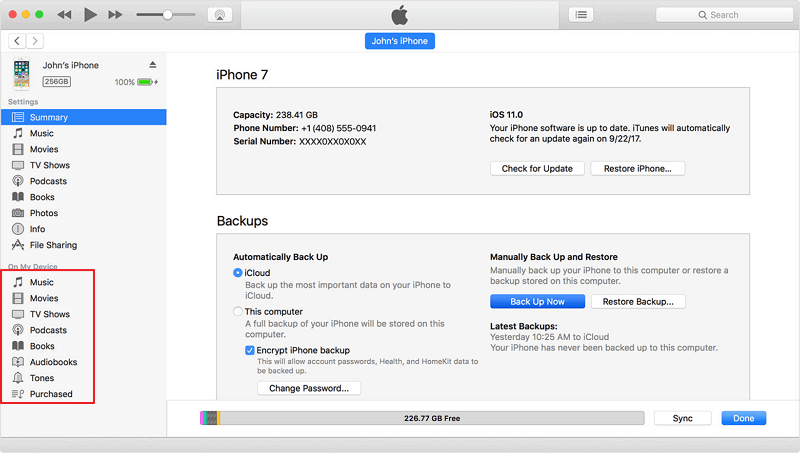Click the Purchased playlist icon
The width and height of the screenshot is (800, 453).
(18, 394)
